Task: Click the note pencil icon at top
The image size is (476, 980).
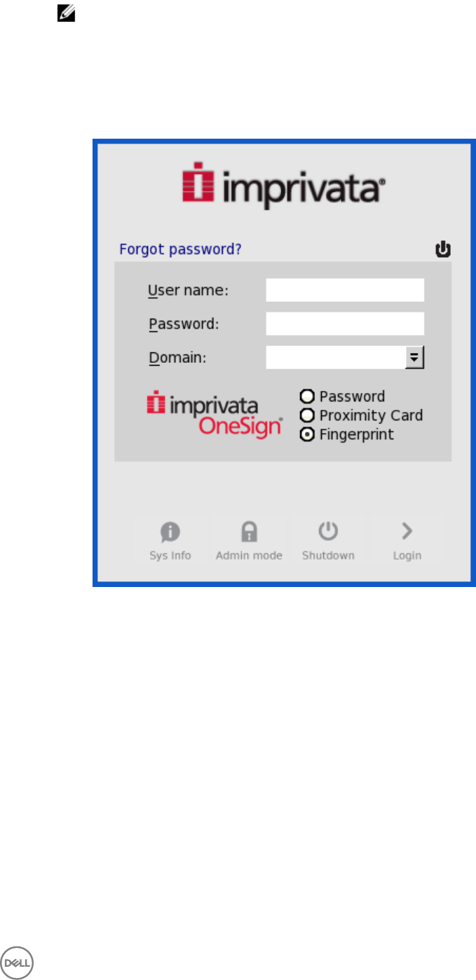Action: coord(62,12)
